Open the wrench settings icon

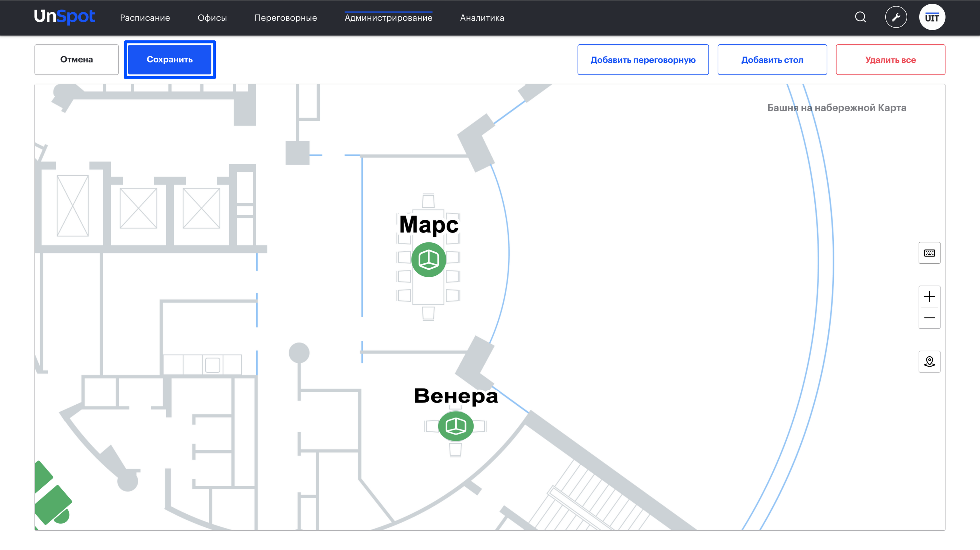[x=896, y=17]
